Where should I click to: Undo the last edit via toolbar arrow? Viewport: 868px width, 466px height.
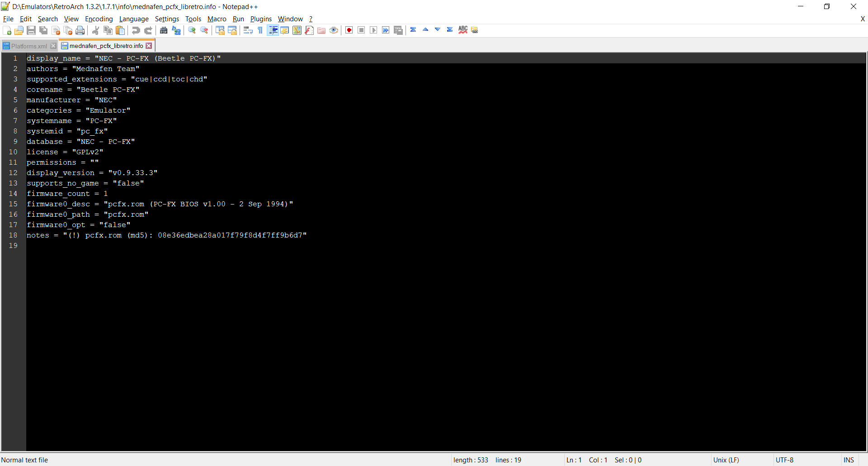[x=136, y=30]
